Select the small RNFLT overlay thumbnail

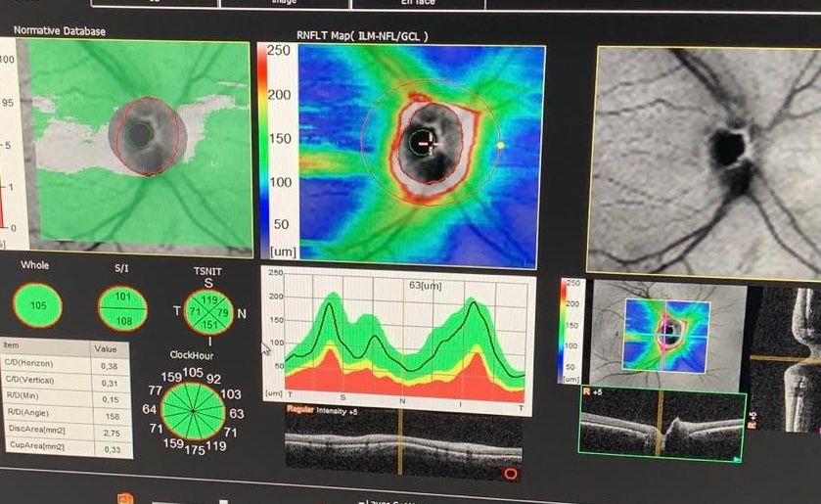pos(668,334)
